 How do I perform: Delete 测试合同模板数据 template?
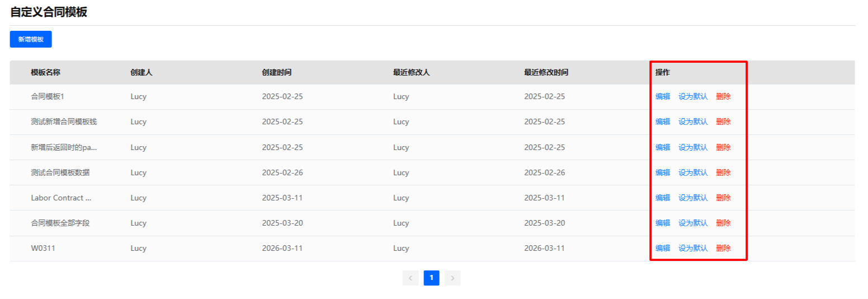[723, 172]
